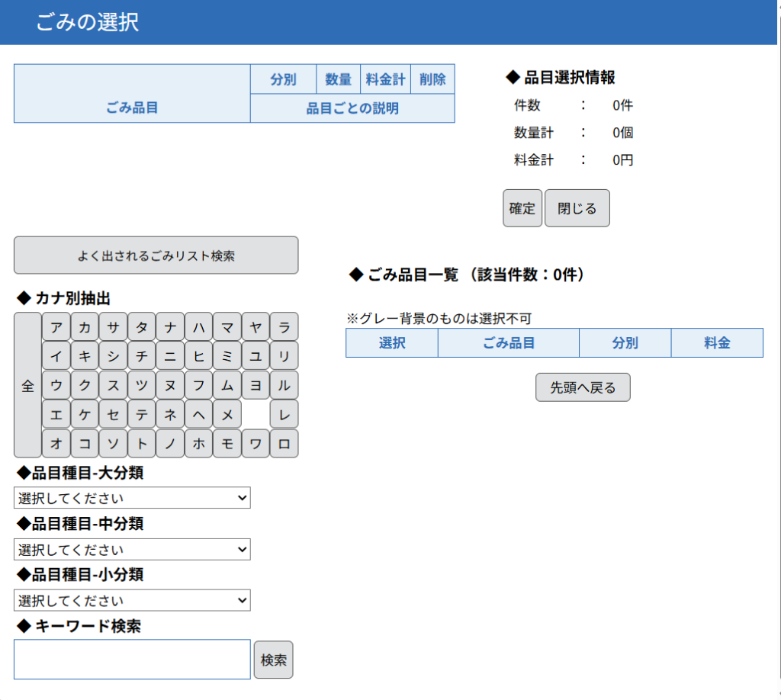781x700 pixels.
Task: Select the ラ kana filter button
Action: click(283, 326)
